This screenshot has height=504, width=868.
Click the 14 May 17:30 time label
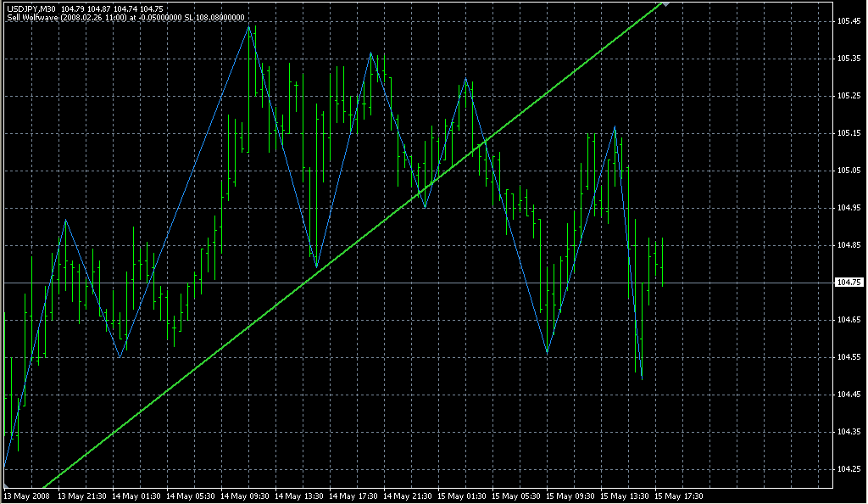[x=355, y=496]
